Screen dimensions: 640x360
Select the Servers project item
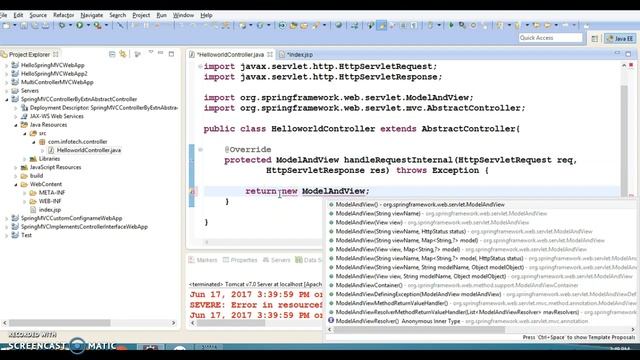click(30, 91)
